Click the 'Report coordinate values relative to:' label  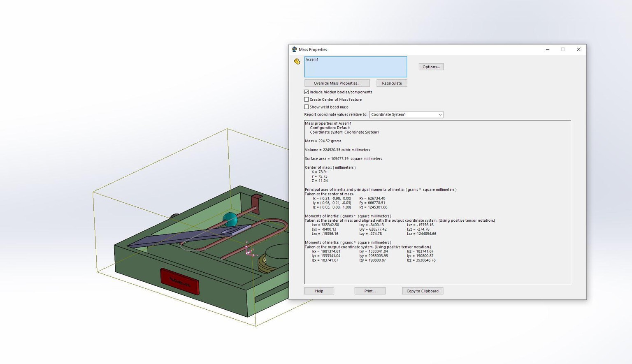pyautogui.click(x=336, y=115)
